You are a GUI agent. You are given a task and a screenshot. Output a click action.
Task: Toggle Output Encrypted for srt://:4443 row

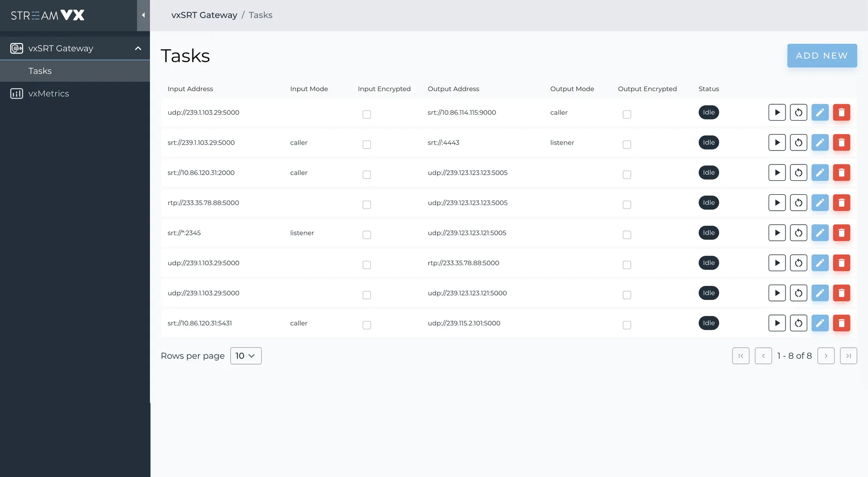(627, 144)
